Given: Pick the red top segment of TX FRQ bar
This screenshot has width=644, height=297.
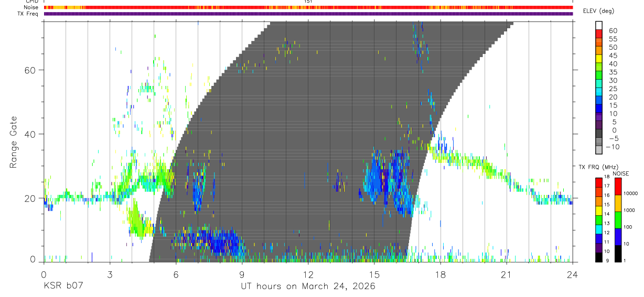Looking at the screenshot, I should [x=599, y=182].
